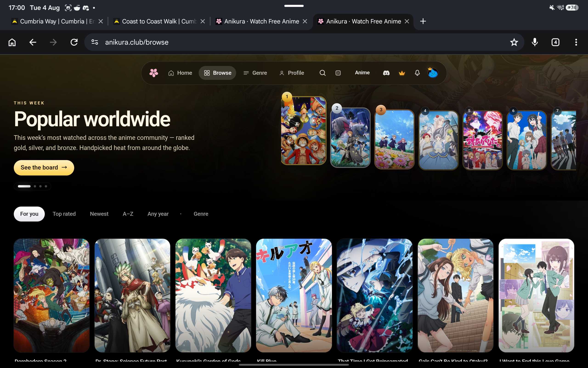
Task: Close the Cumbria Way tab
Action: (x=101, y=21)
